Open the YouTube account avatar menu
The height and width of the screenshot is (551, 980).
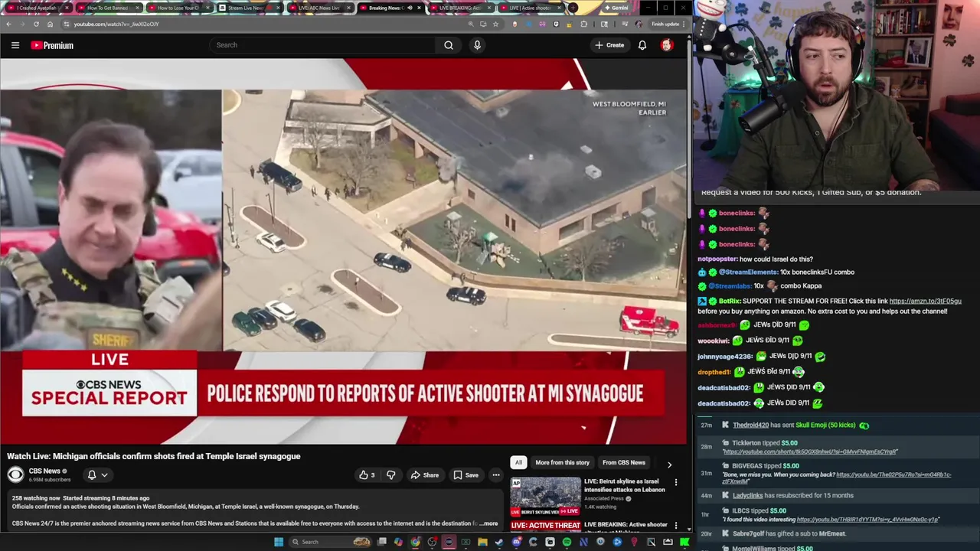point(667,45)
